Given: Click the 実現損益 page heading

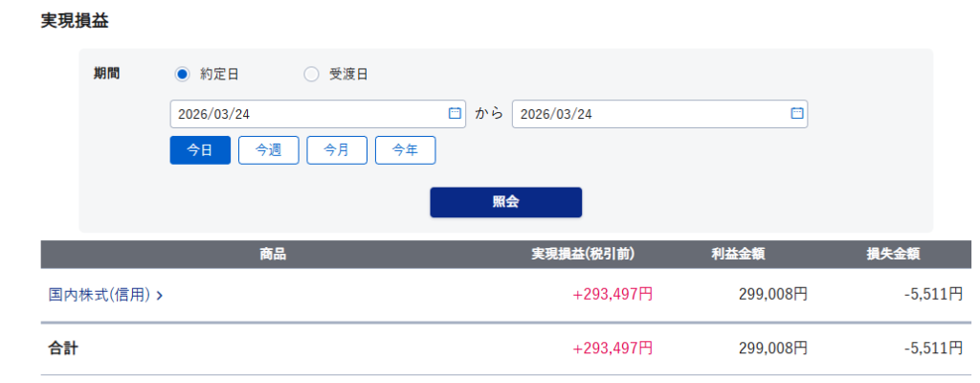Looking at the screenshot, I should (75, 19).
